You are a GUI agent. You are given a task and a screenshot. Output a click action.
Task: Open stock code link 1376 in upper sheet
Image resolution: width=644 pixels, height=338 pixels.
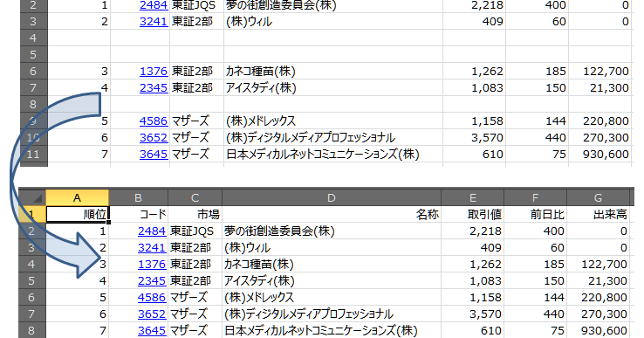coord(154,71)
